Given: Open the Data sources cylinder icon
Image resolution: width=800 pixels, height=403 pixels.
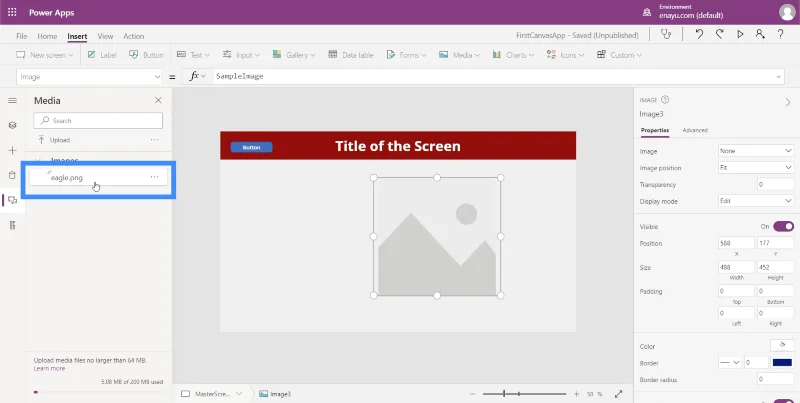Looking at the screenshot, I should click(12, 175).
